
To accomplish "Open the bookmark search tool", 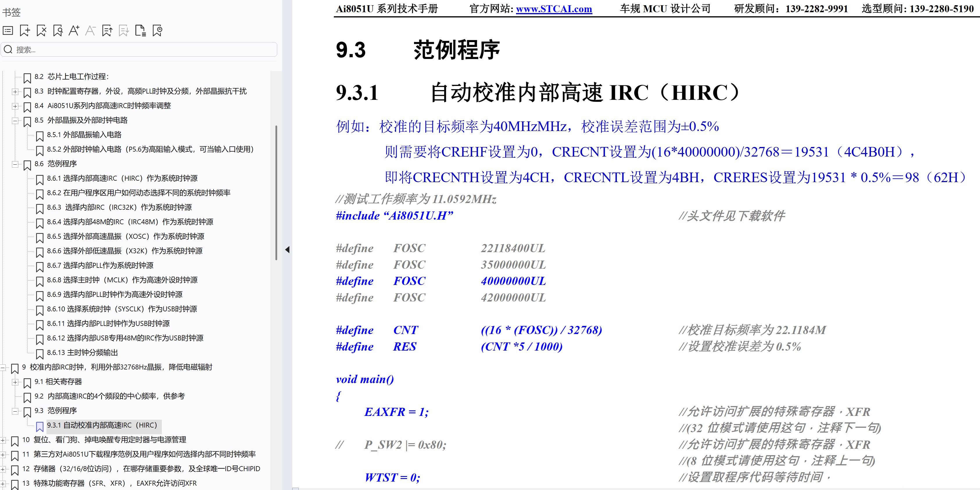I will point(58,30).
